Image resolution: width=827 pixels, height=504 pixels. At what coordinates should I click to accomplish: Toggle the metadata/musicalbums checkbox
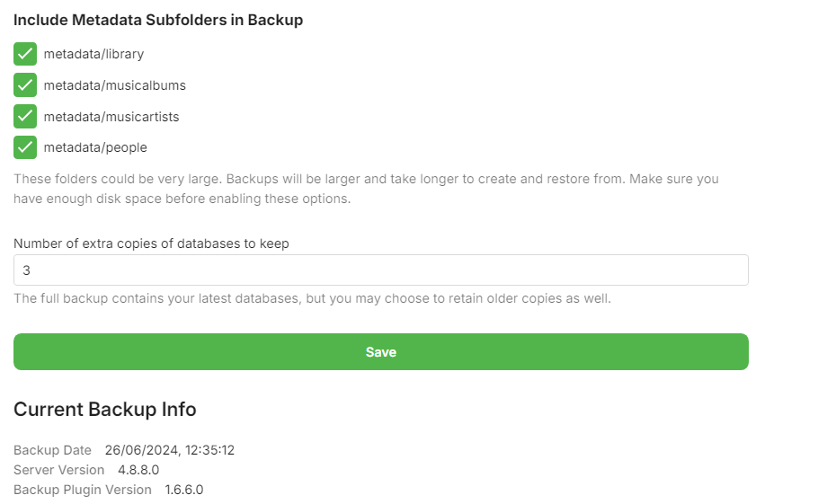pos(25,85)
